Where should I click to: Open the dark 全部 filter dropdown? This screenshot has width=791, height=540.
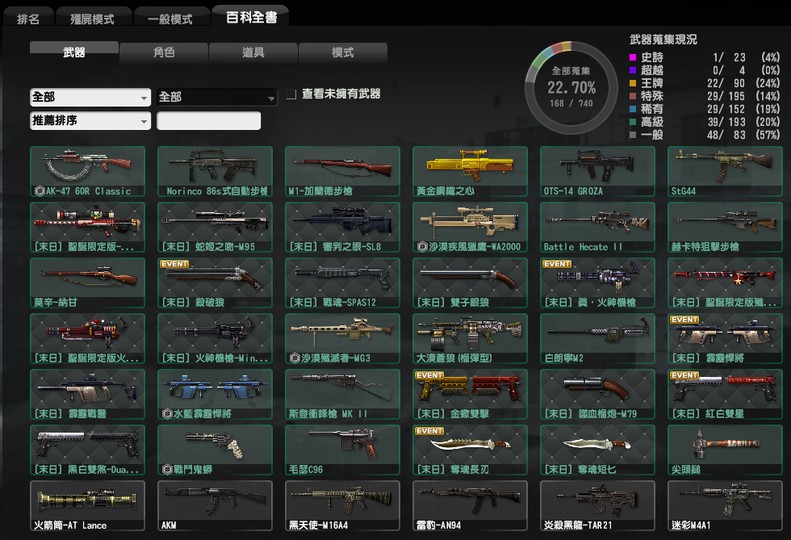217,97
